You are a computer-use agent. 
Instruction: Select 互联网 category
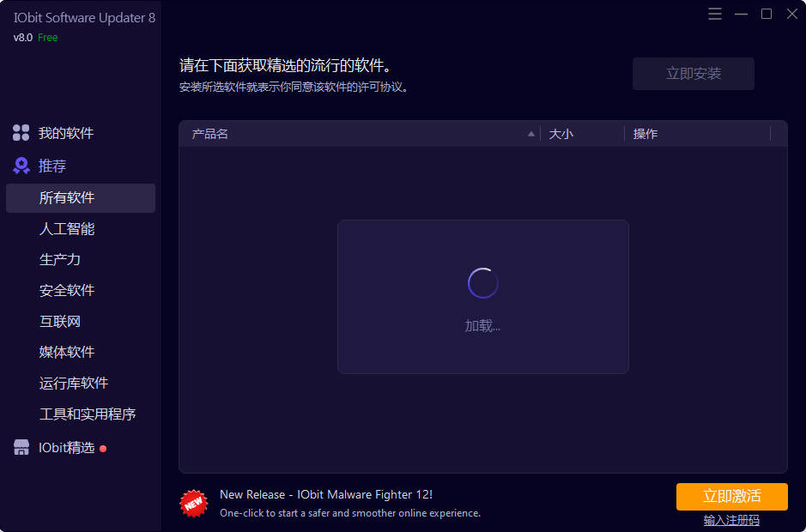click(x=59, y=321)
